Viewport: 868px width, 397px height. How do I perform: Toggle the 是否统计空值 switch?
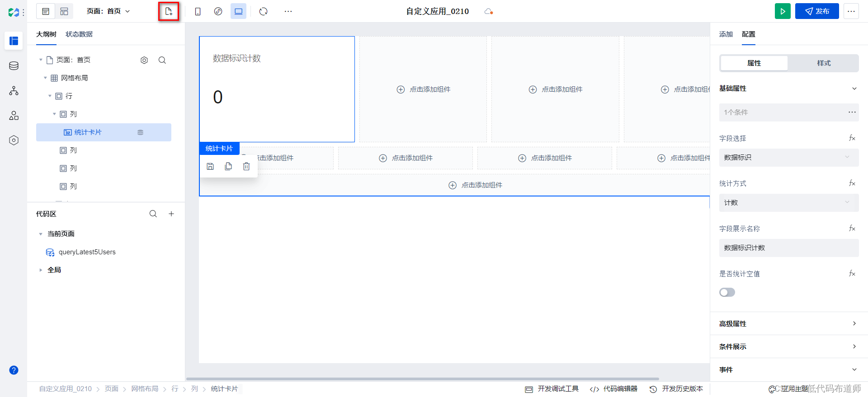727,292
